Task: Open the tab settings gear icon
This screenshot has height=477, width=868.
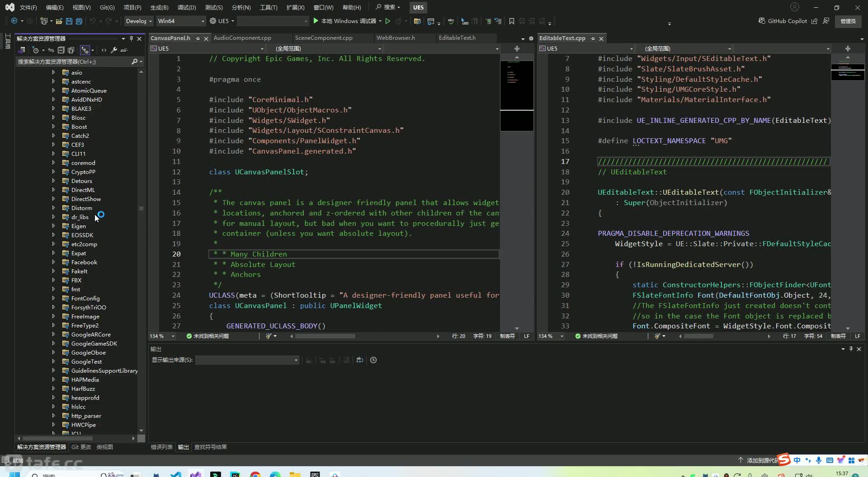Action: [531, 38]
